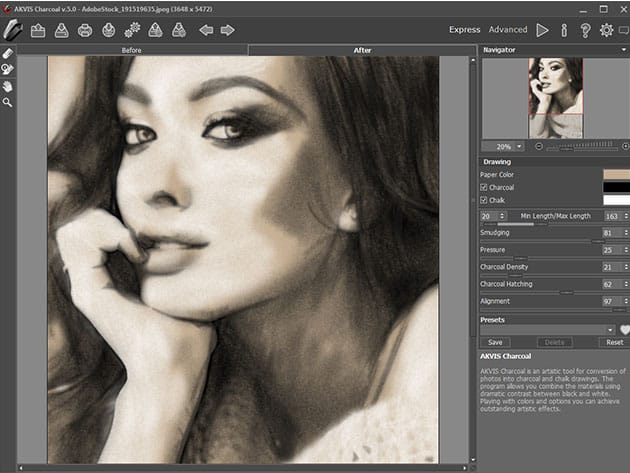Run processing with the play button
630x473 pixels.
point(542,30)
